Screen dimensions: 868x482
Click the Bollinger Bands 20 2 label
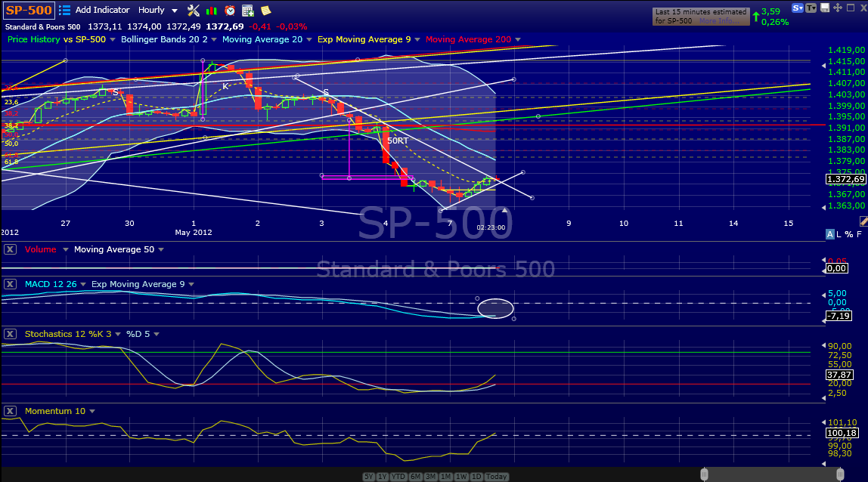point(164,39)
